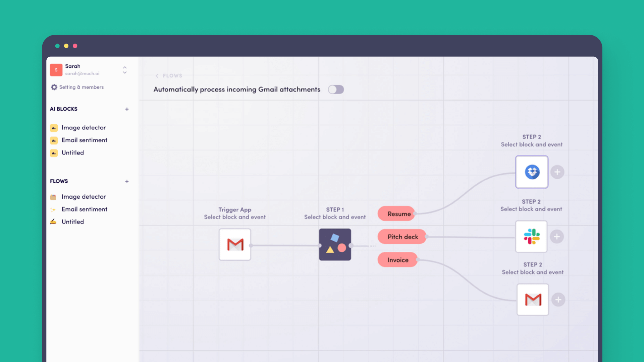Select the Slack step 2 icon

click(x=532, y=236)
